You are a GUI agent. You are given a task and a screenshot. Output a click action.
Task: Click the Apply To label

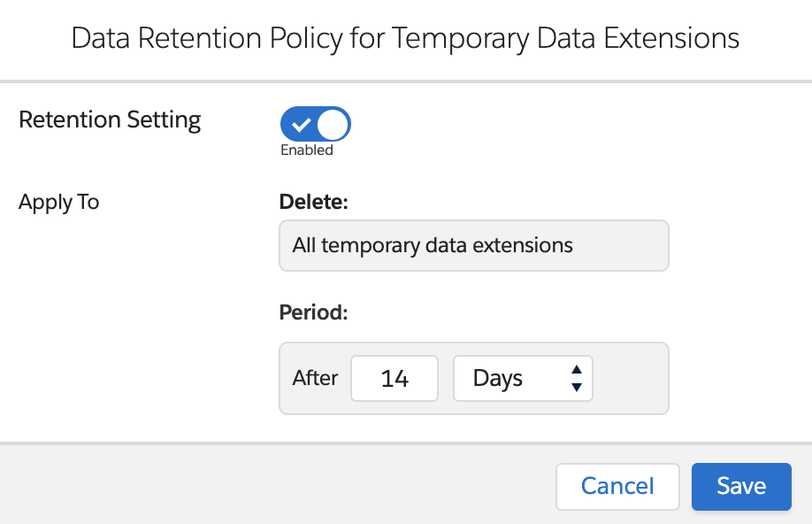pos(58,202)
